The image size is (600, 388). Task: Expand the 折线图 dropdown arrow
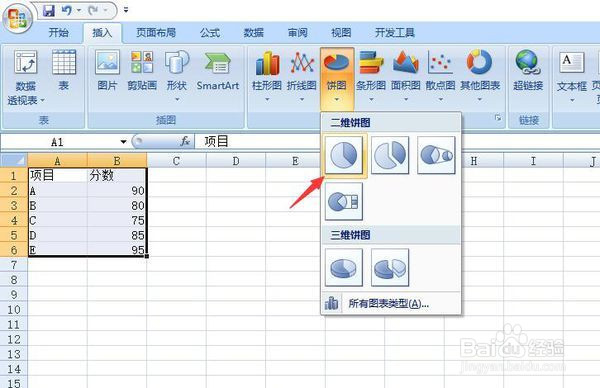click(302, 100)
